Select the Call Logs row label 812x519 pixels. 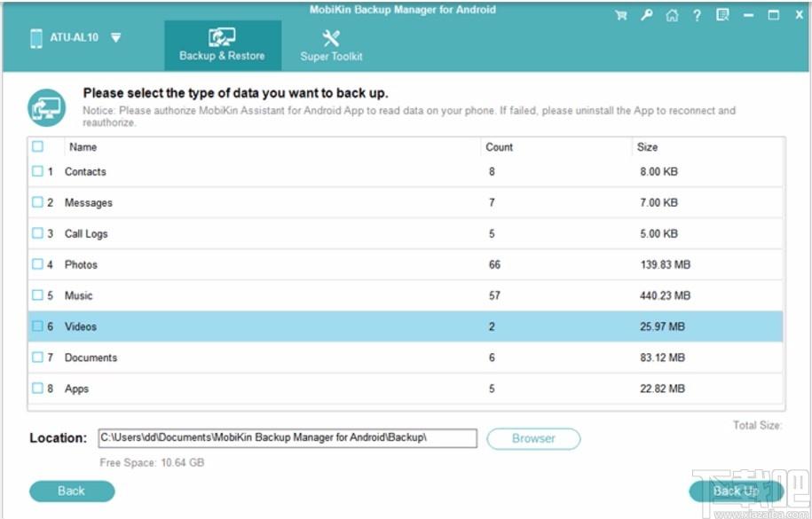(86, 234)
